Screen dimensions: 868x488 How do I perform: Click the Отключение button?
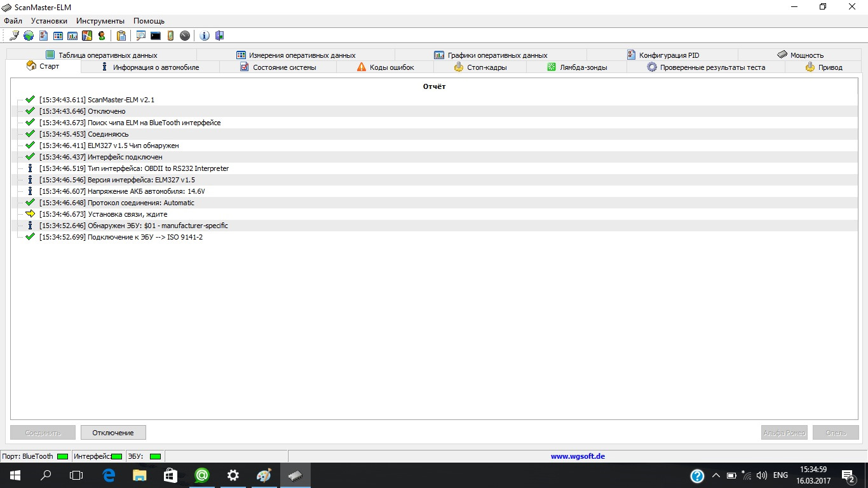[113, 433]
